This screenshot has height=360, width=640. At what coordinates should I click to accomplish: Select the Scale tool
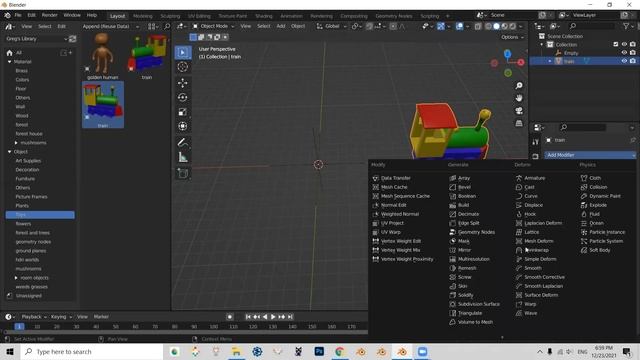click(183, 112)
